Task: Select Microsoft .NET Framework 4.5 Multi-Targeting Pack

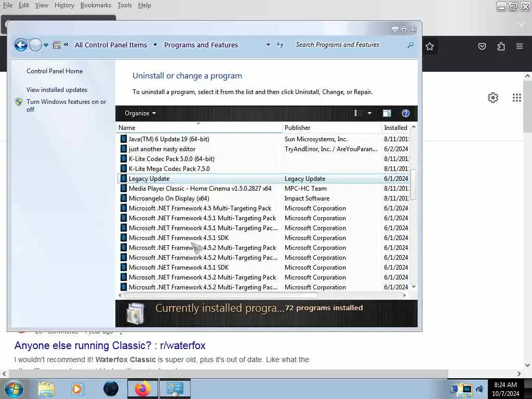Action: [200, 208]
